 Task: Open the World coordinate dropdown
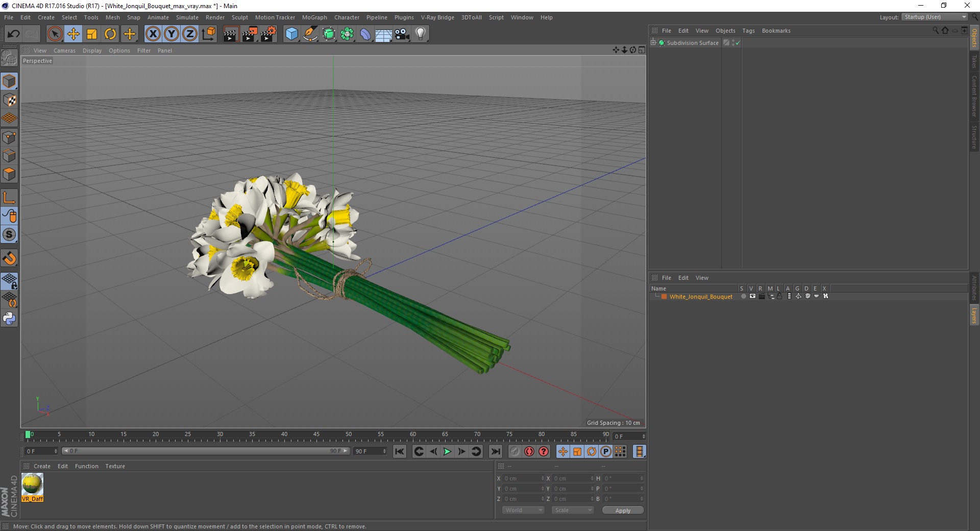pos(523,510)
